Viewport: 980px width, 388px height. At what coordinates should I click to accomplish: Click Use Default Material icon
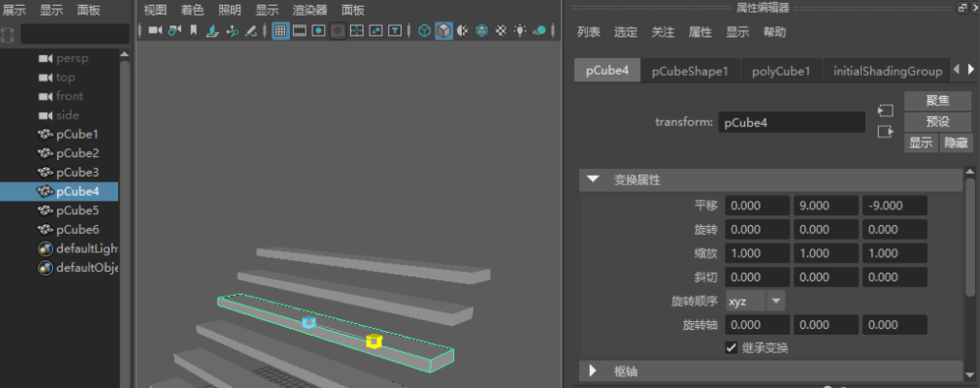(463, 30)
